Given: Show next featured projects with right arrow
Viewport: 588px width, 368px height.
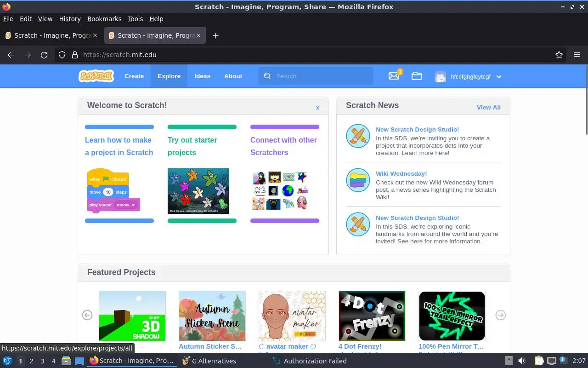Looking at the screenshot, I should 501,315.
